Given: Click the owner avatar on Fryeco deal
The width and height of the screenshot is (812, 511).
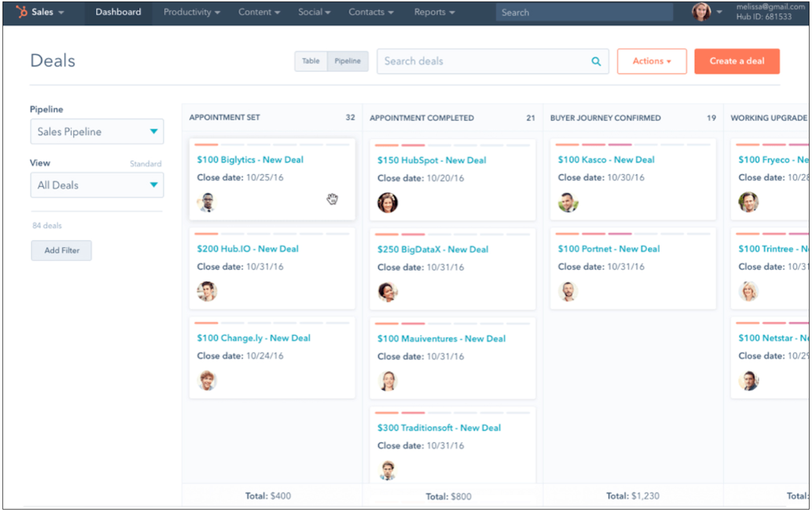Looking at the screenshot, I should point(748,202).
